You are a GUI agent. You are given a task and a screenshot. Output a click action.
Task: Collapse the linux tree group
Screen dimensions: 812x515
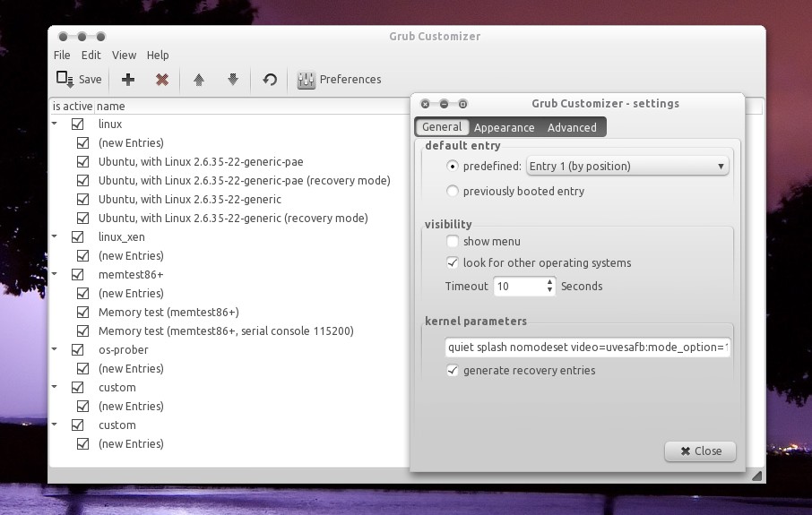[56, 124]
